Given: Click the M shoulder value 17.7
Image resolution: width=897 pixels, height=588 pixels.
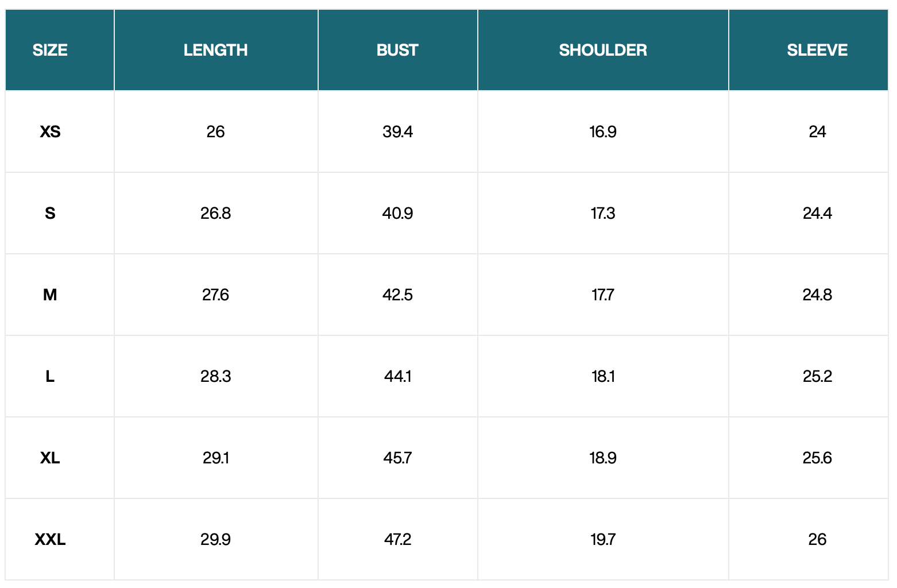Looking at the screenshot, I should 603,295.
